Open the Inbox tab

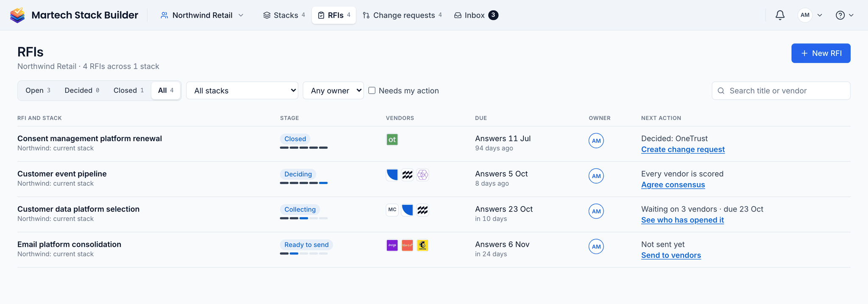[476, 15]
